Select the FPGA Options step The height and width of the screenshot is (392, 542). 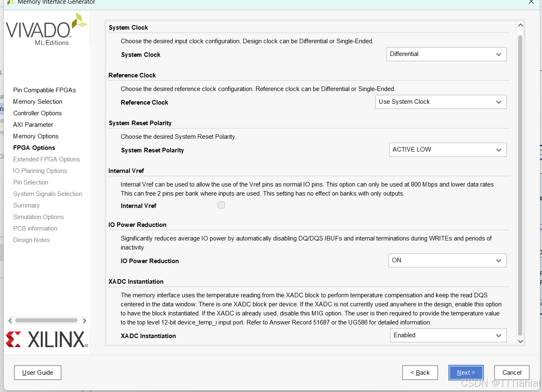(x=34, y=148)
